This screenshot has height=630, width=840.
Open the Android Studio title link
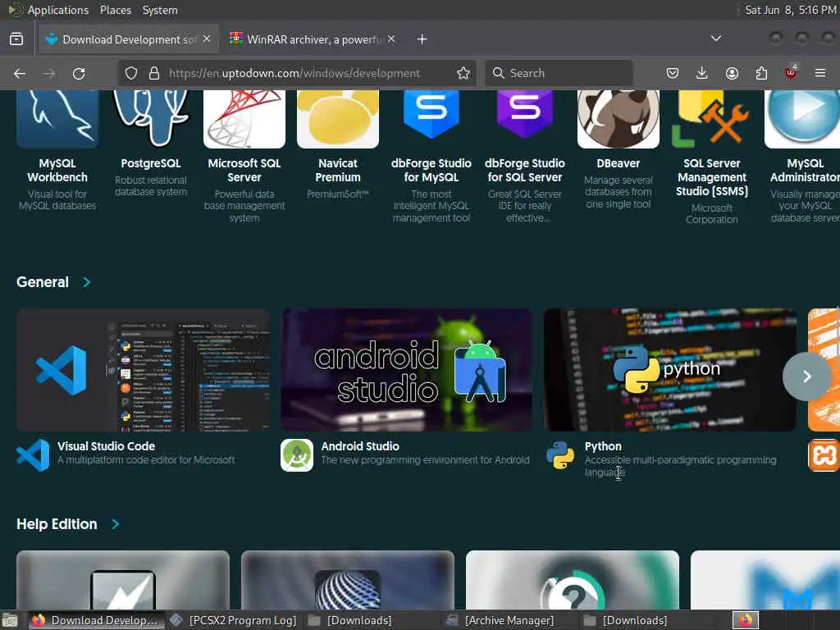360,446
